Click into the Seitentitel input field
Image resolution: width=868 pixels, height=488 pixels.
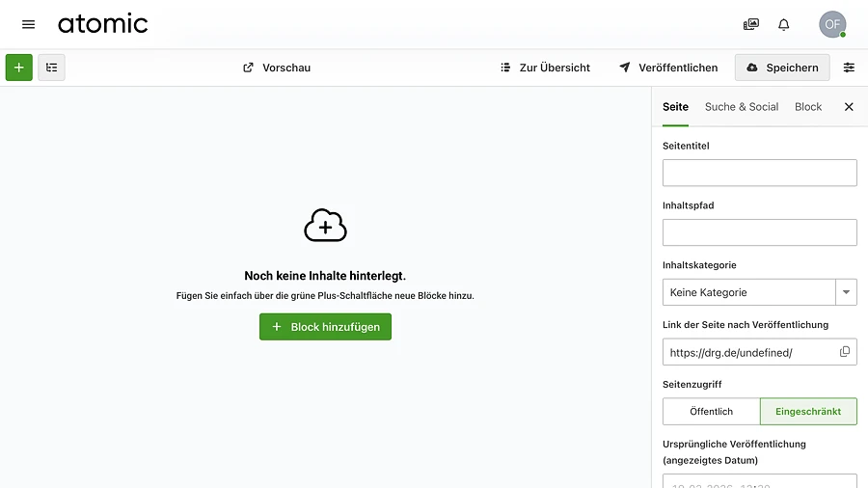[x=759, y=173]
